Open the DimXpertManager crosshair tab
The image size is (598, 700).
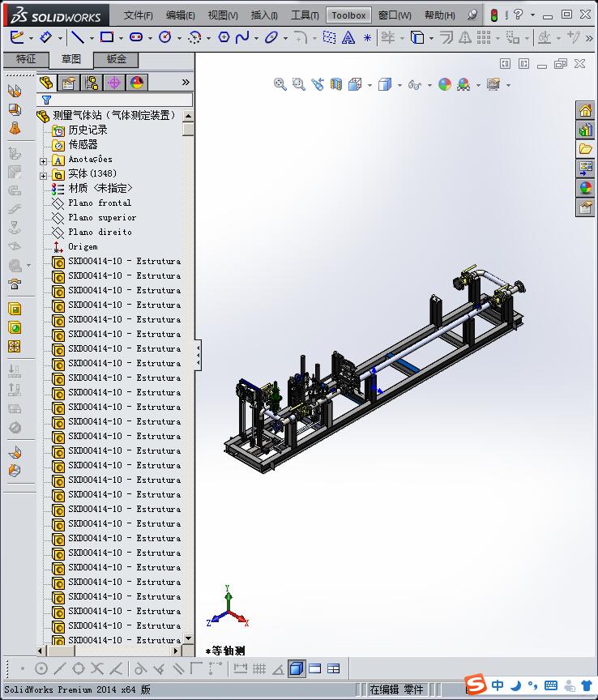tap(114, 83)
